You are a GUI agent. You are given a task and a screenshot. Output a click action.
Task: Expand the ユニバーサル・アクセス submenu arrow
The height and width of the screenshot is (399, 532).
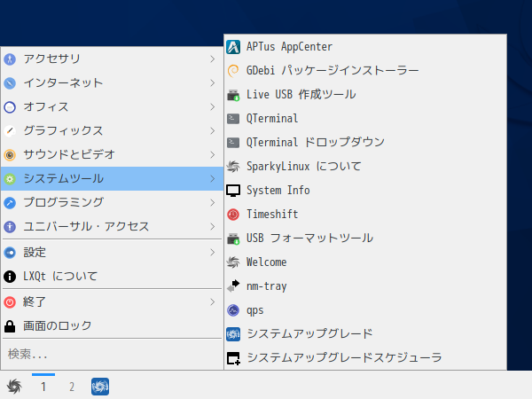(213, 227)
